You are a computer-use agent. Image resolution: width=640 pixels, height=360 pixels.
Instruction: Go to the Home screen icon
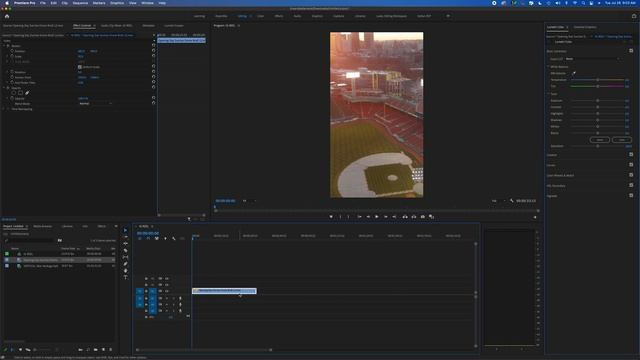[x=7, y=16]
